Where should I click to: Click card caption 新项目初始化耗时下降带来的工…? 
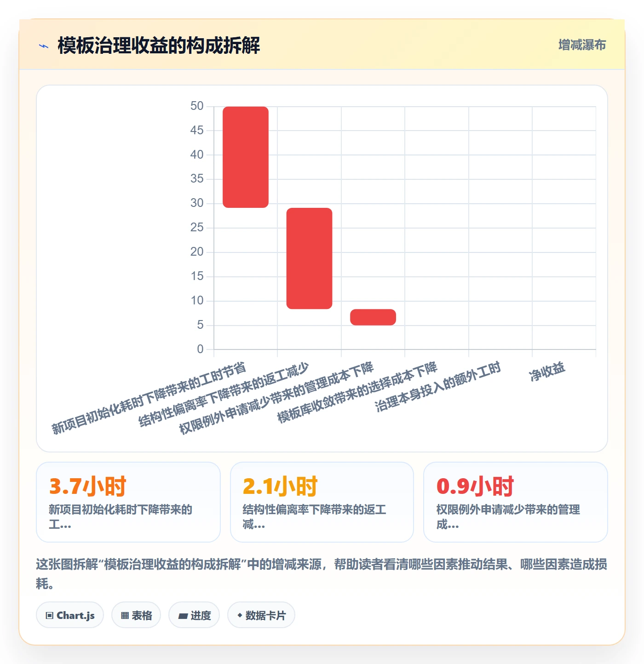click(x=121, y=517)
